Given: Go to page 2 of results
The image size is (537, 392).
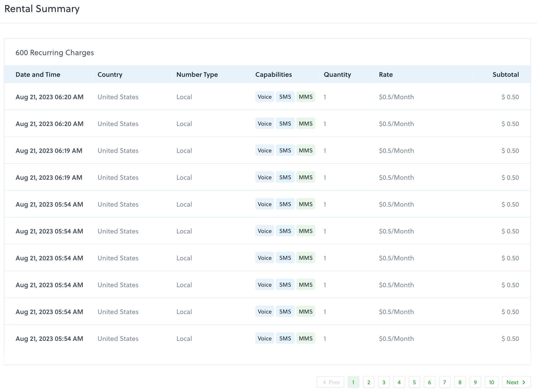Looking at the screenshot, I should click(369, 382).
